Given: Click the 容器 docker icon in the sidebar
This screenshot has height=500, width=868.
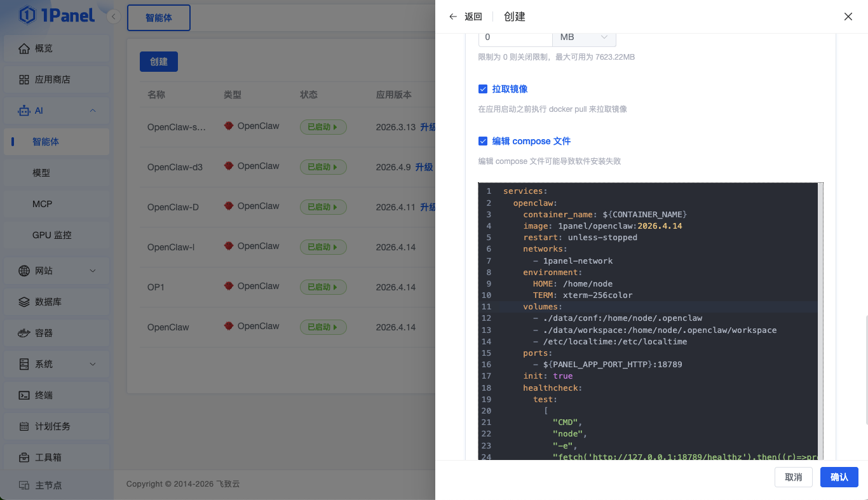Looking at the screenshot, I should click(24, 333).
